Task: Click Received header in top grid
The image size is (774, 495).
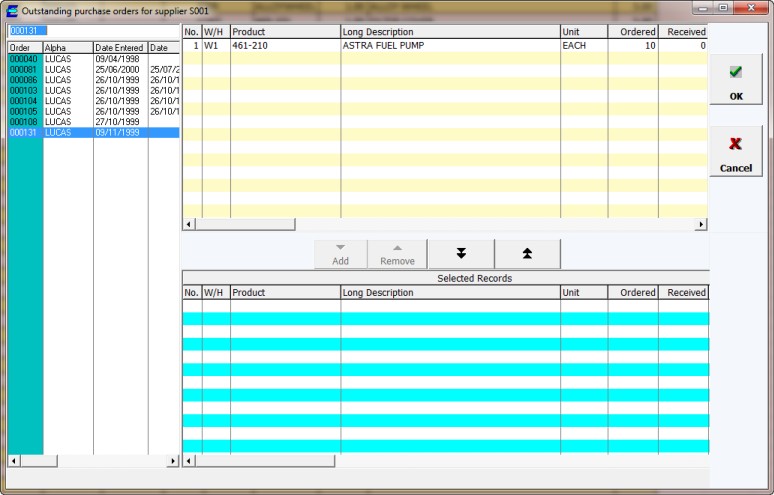Action: (683, 32)
